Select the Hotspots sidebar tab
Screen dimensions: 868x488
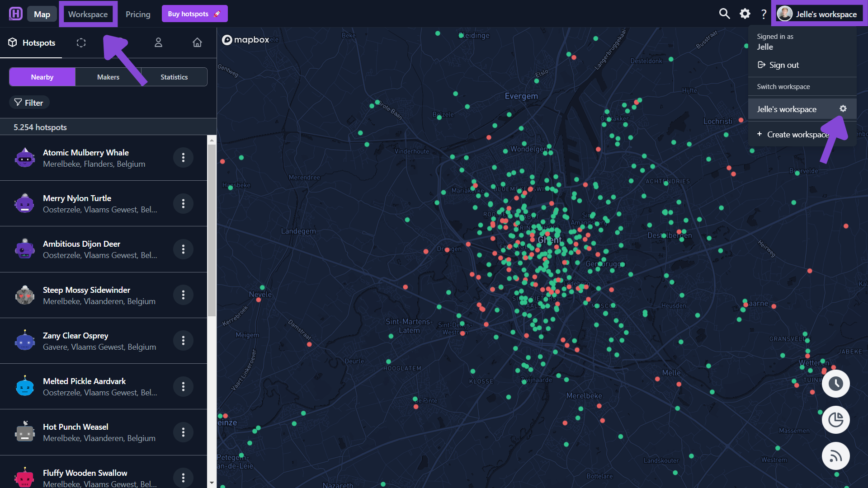click(31, 42)
